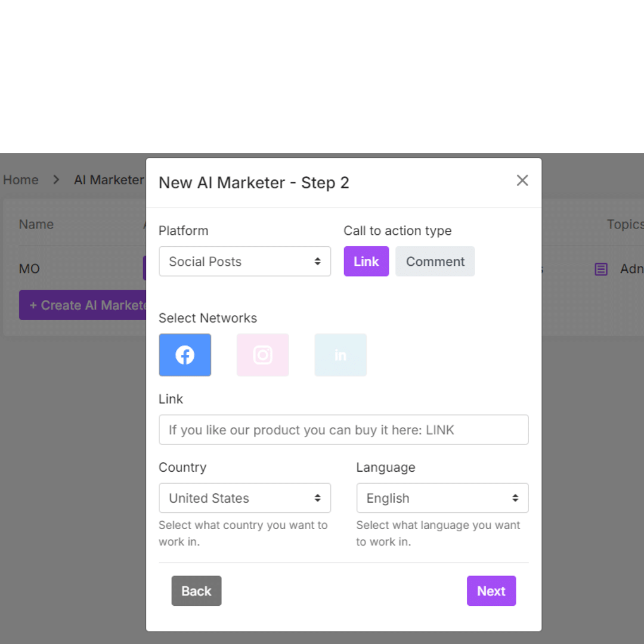Go to Home in the breadcrumb
Image resolution: width=644 pixels, height=644 pixels.
point(21,179)
